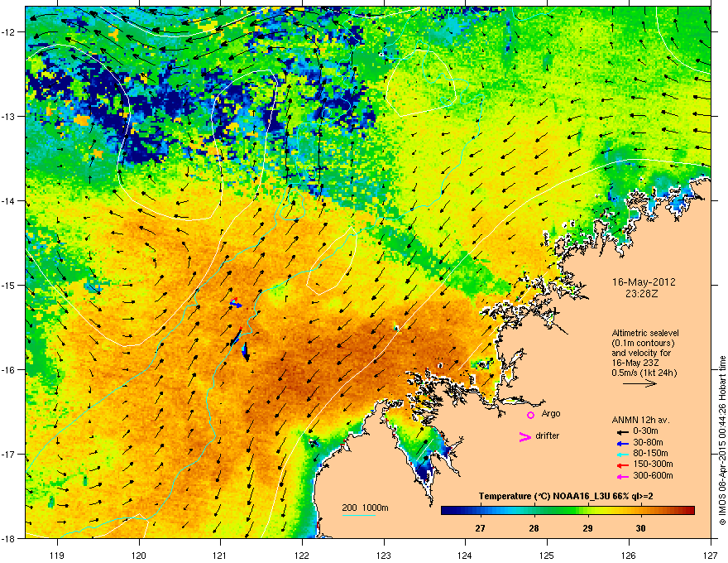Click the ANMN mooring marker near 15.2S 121.2E
Image resolution: width=728 pixels, height=563 pixels.
236,304
